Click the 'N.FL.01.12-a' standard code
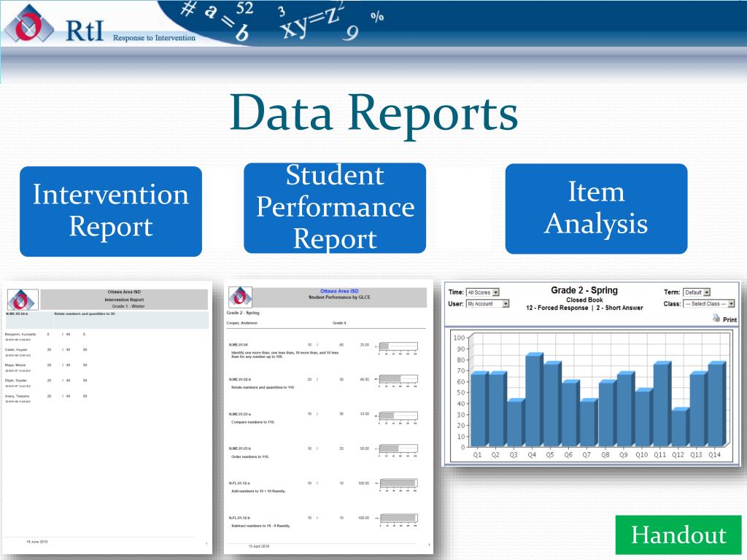747x560 pixels. coord(239,483)
